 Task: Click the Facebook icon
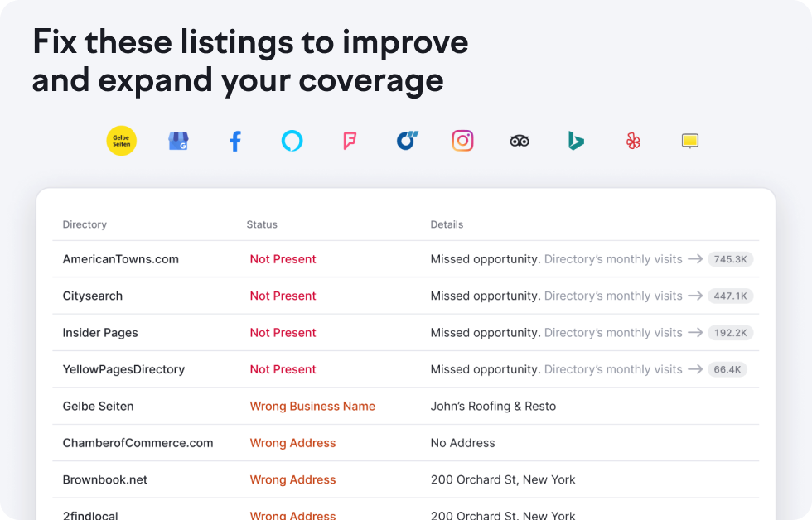[x=234, y=141]
